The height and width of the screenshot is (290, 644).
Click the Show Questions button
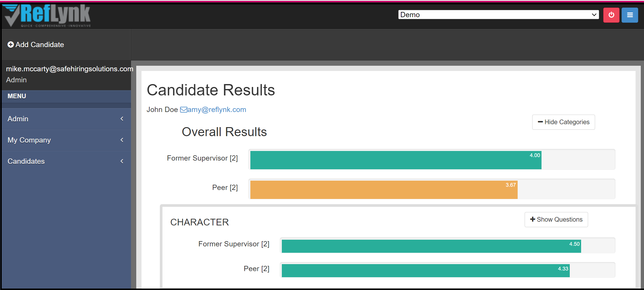point(556,220)
